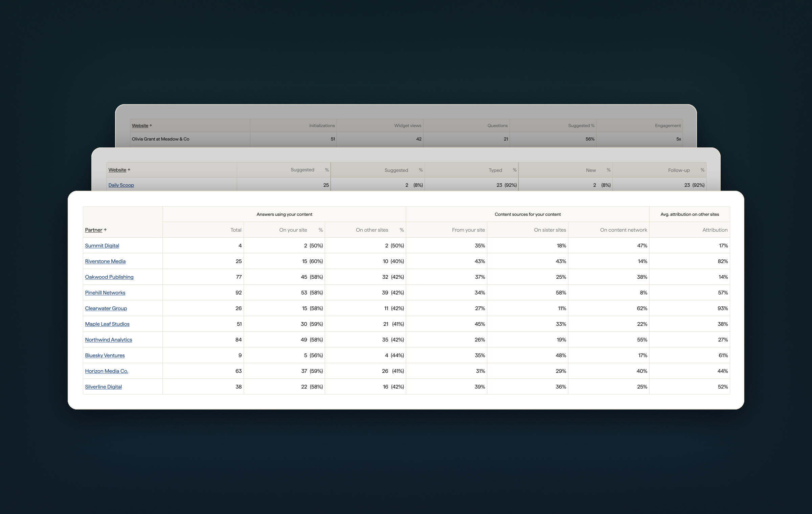Click the Answers using your content group header
The height and width of the screenshot is (514, 812).
click(x=284, y=214)
